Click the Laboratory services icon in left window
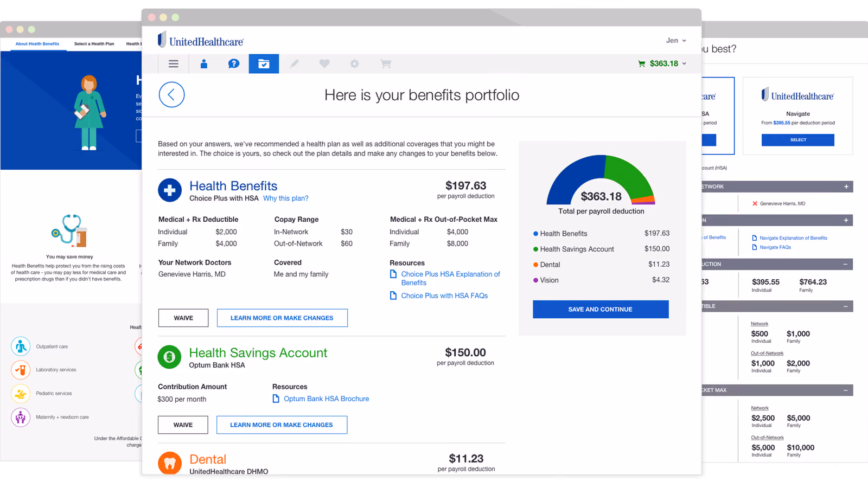This screenshot has height=488, width=868. [21, 370]
